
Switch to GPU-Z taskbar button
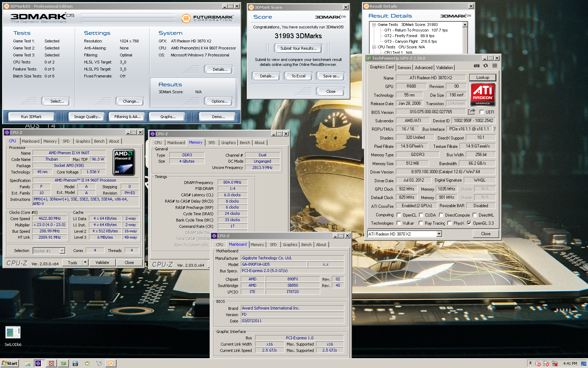(63, 363)
